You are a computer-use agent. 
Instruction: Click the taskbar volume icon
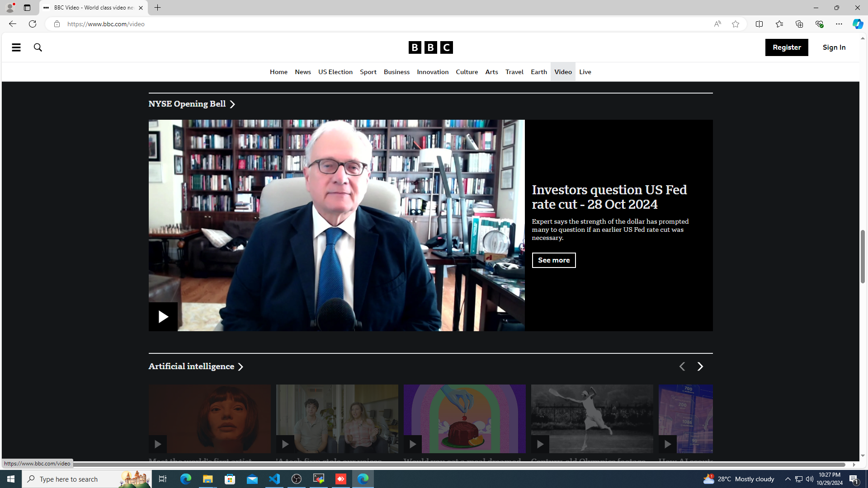pos(809,479)
